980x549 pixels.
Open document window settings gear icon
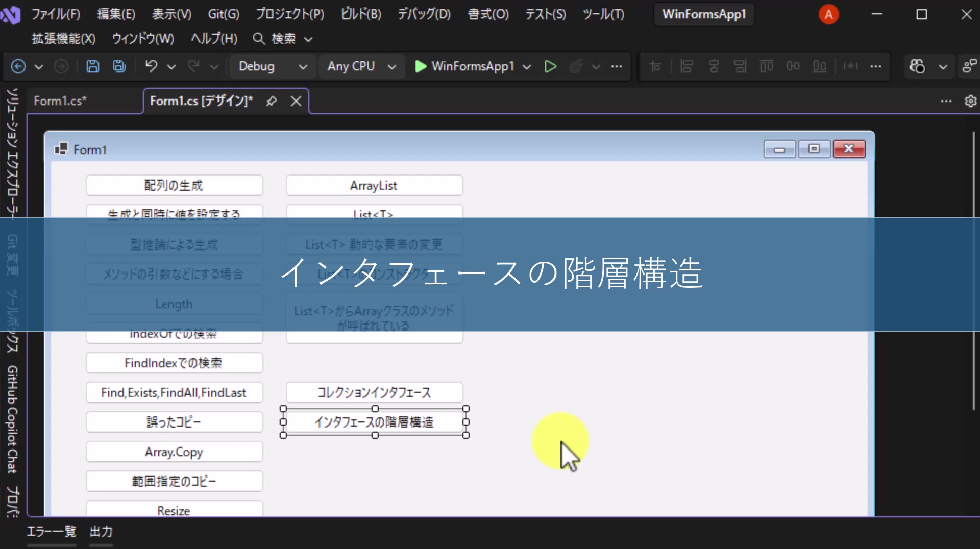[x=971, y=101]
